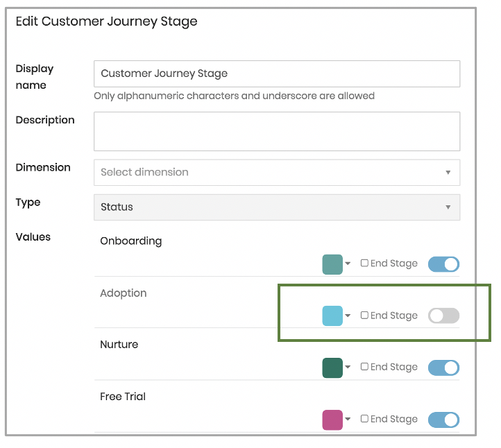Open the Free Trial color dropdown arrow
This screenshot has height=448, width=501.
348,419
